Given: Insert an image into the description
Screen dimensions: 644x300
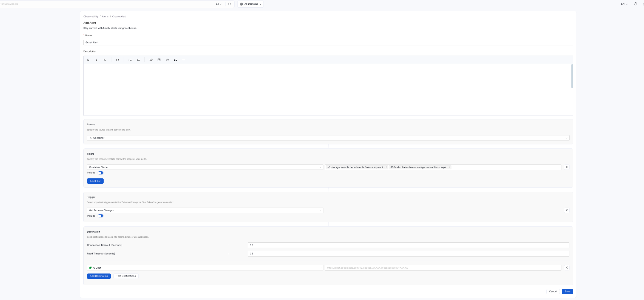Looking at the screenshot, I should tap(159, 60).
